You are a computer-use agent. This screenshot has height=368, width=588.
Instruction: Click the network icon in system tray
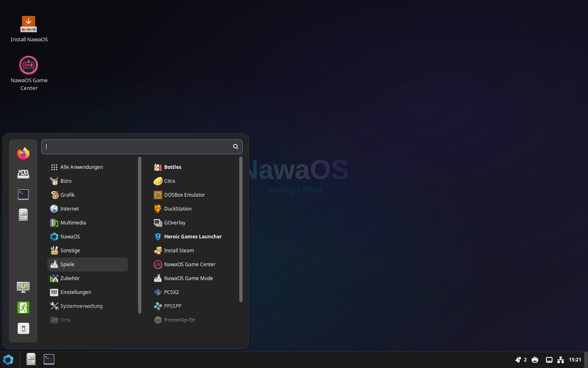pos(561,360)
